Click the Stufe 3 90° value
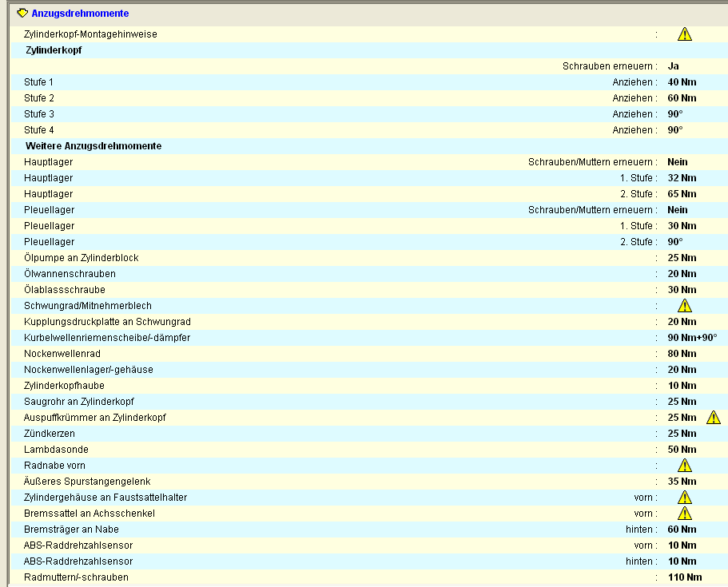 pos(675,114)
